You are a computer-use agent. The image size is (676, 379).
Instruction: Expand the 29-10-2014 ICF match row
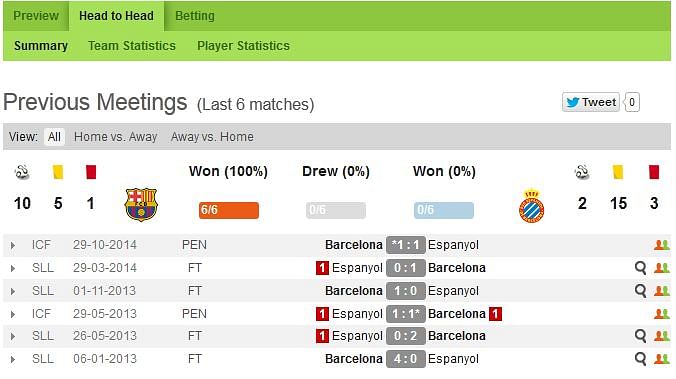coord(13,245)
